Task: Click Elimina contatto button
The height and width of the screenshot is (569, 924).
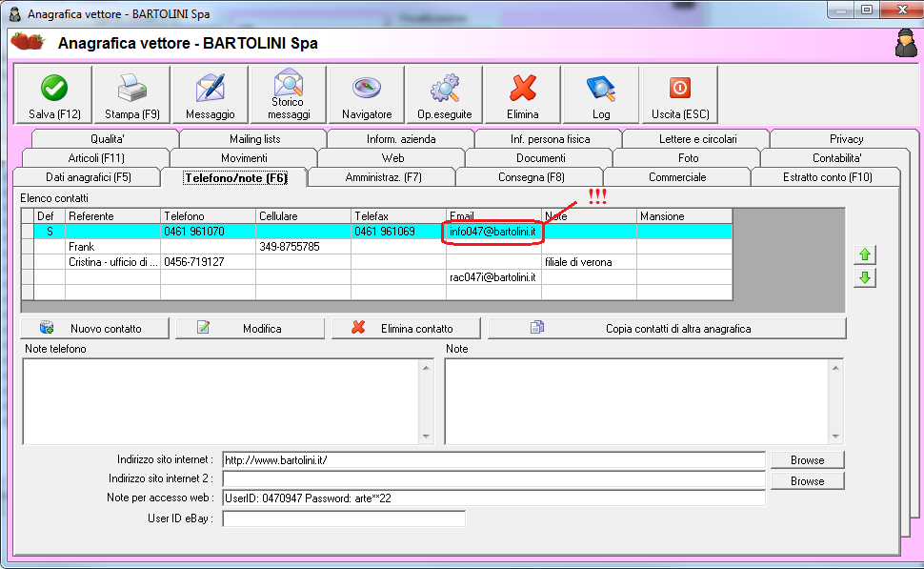Action: click(x=406, y=329)
